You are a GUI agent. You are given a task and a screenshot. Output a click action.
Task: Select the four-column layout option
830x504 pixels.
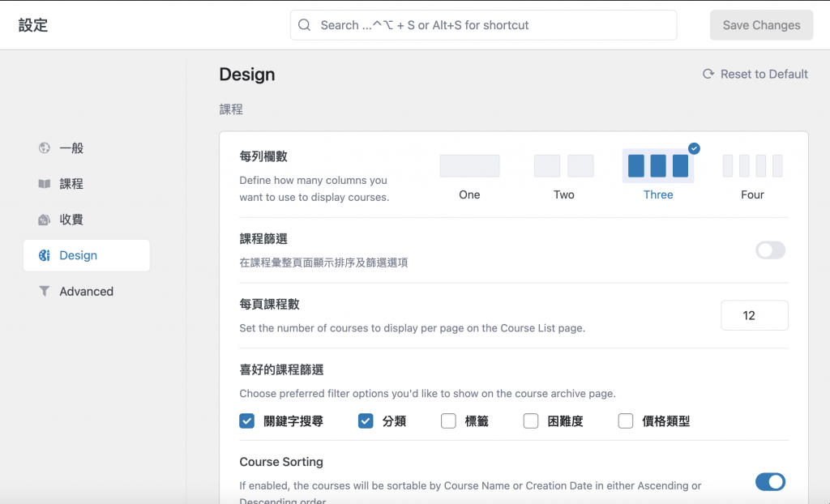[752, 166]
